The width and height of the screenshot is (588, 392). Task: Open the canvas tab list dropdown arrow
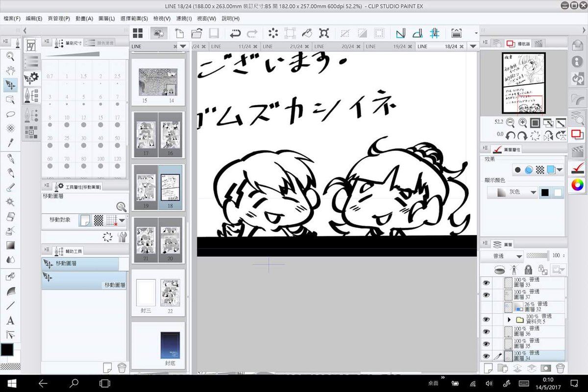coord(473,46)
